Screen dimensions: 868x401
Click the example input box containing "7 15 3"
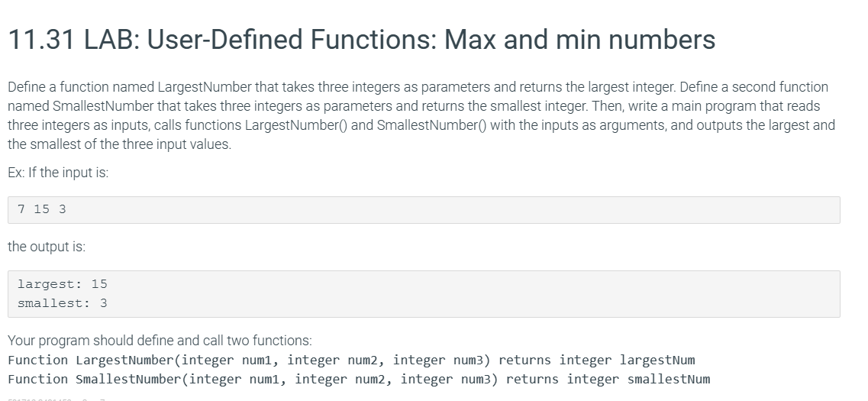424,210
